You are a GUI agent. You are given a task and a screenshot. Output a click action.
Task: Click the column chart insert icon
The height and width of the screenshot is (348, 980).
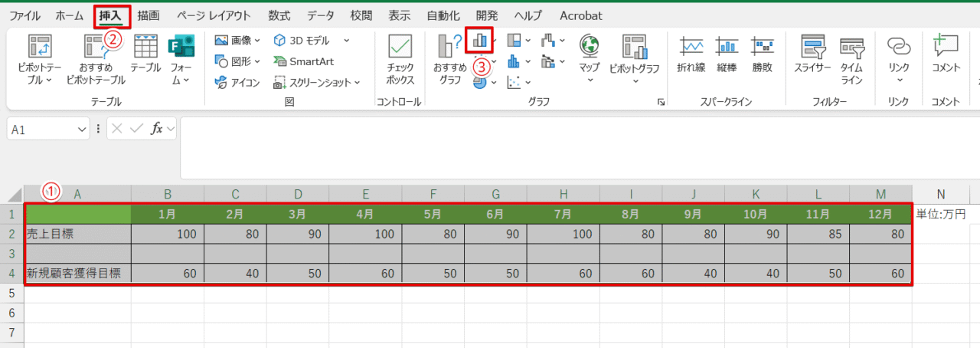[x=479, y=40]
